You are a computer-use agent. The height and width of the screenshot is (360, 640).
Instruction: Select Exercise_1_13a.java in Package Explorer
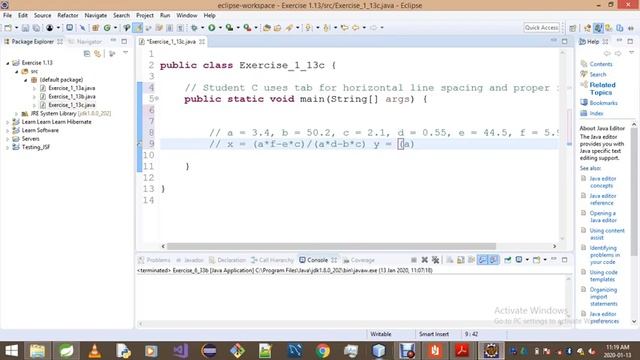71,88
